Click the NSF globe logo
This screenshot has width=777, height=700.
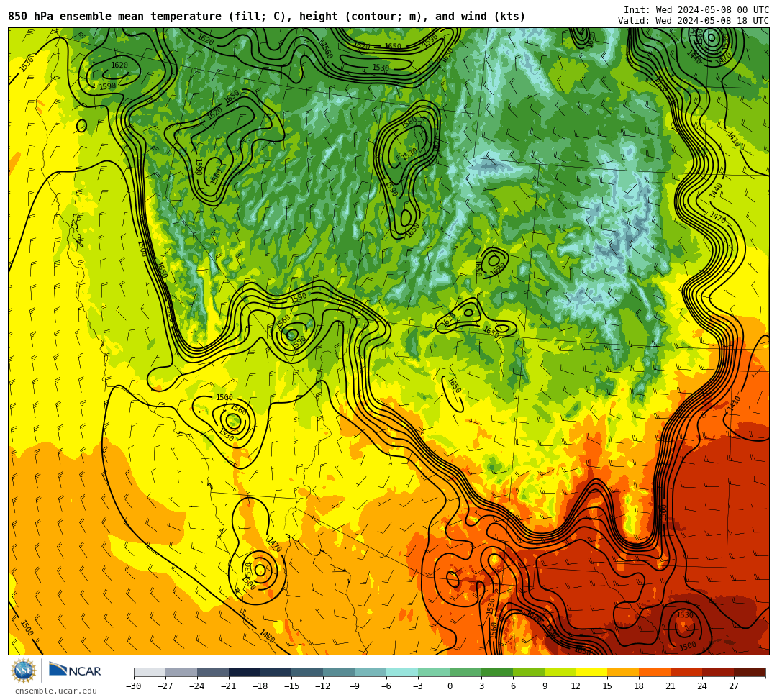click(24, 671)
